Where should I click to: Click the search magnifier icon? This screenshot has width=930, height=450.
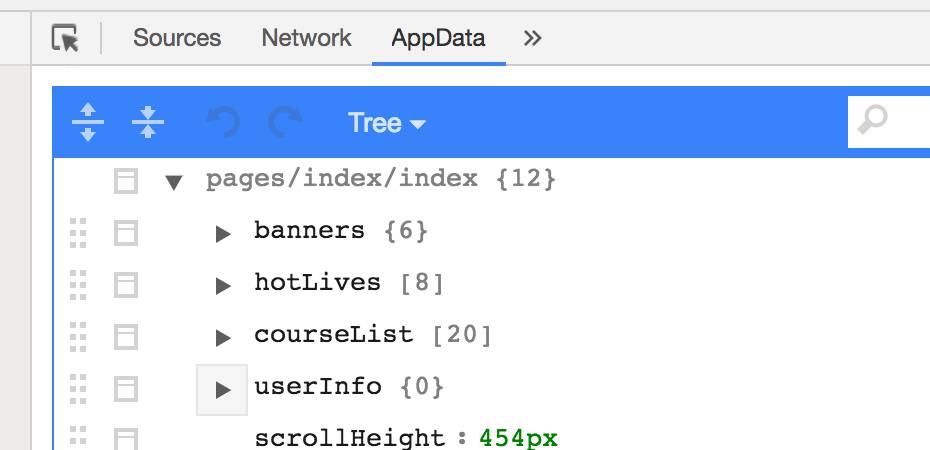tap(872, 120)
